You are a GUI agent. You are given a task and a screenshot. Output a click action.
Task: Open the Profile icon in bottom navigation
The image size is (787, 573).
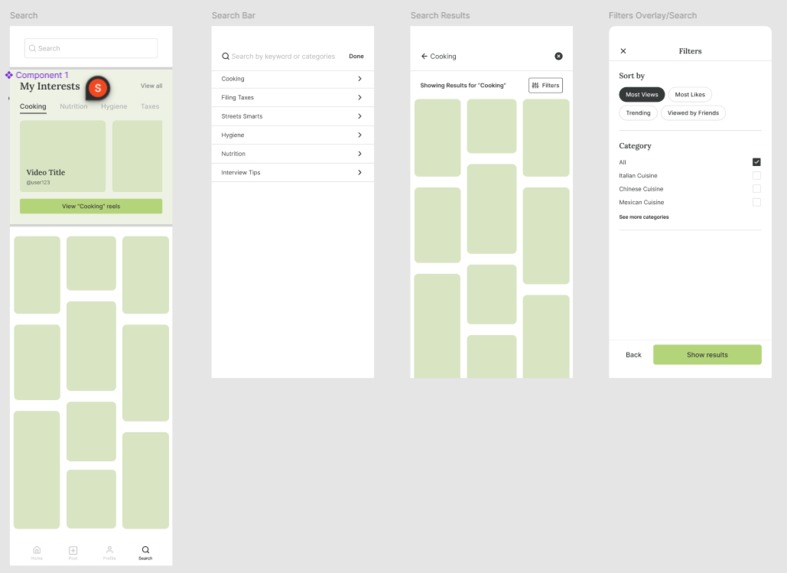point(109,550)
